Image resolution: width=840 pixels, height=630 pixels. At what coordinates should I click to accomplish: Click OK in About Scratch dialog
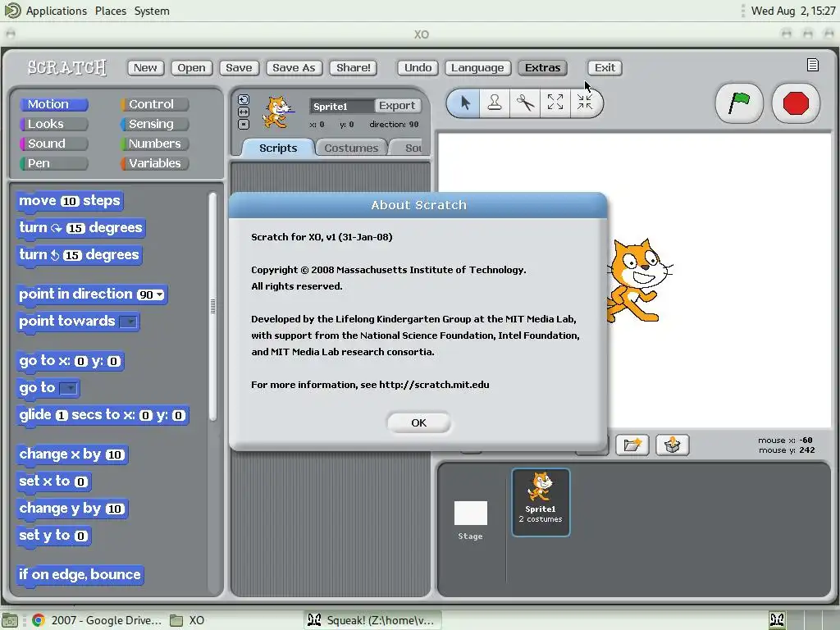419,422
